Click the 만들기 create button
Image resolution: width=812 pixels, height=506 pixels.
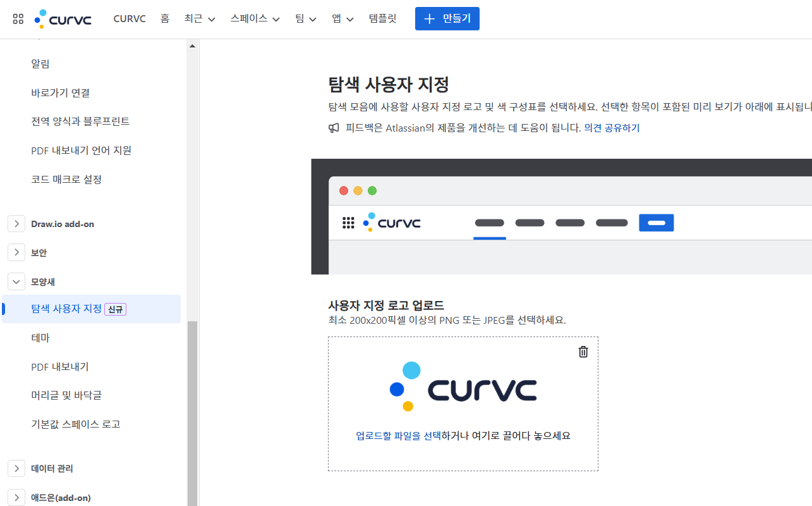coord(447,19)
